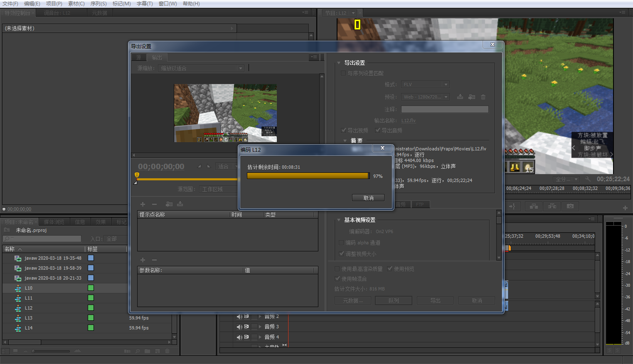Click the comments input field
This screenshot has width=633, height=364.
445,109
